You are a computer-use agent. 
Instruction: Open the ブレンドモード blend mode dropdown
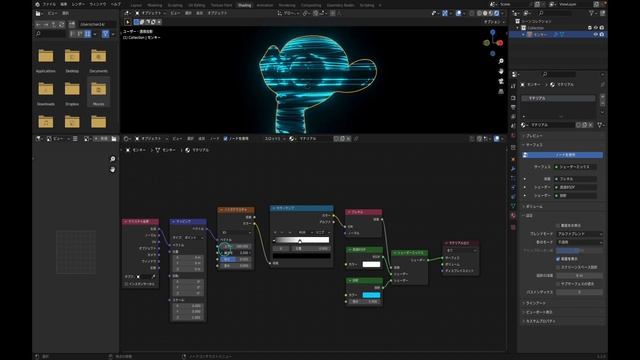click(580, 234)
